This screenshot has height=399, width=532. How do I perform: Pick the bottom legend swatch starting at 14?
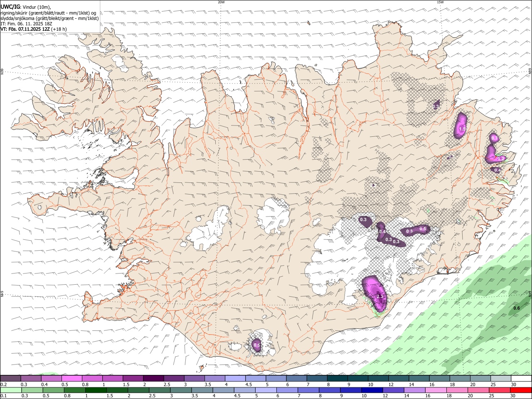click(x=414, y=390)
